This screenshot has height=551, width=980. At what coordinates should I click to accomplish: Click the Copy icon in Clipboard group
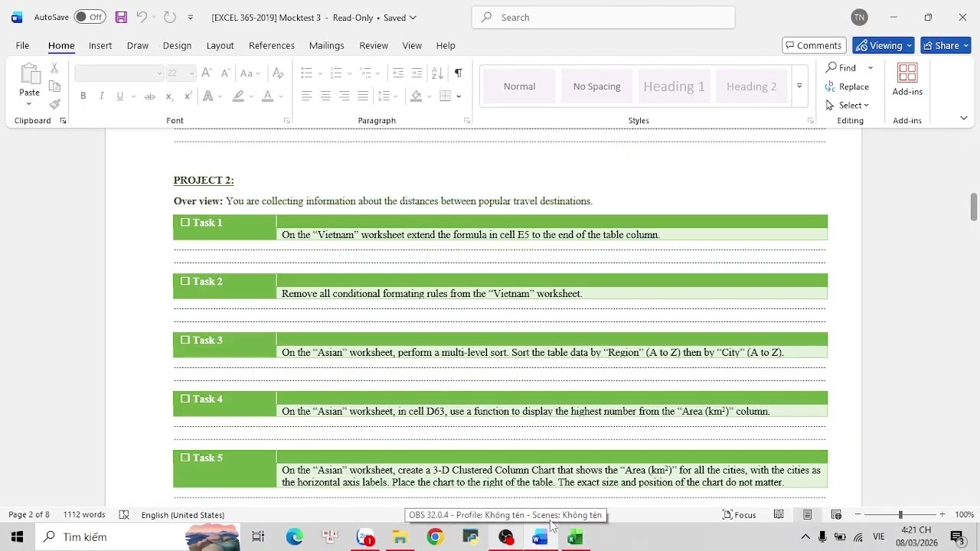54,86
